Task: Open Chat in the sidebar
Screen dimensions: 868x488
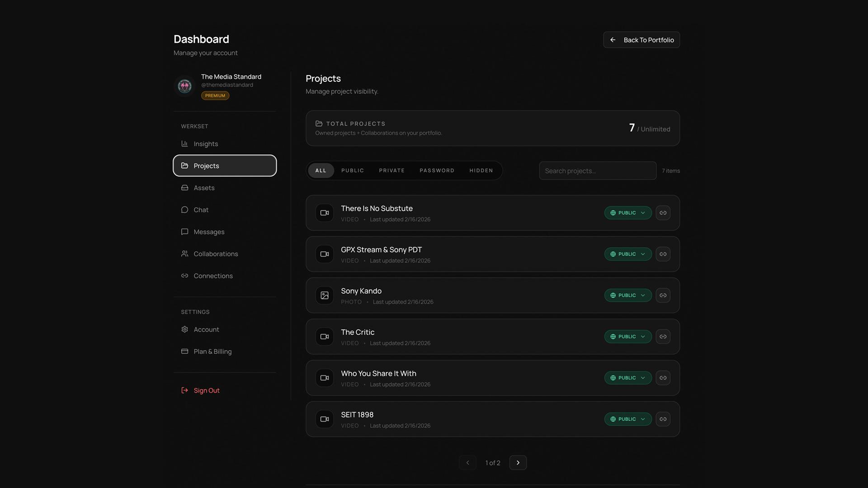Action: [x=201, y=210]
